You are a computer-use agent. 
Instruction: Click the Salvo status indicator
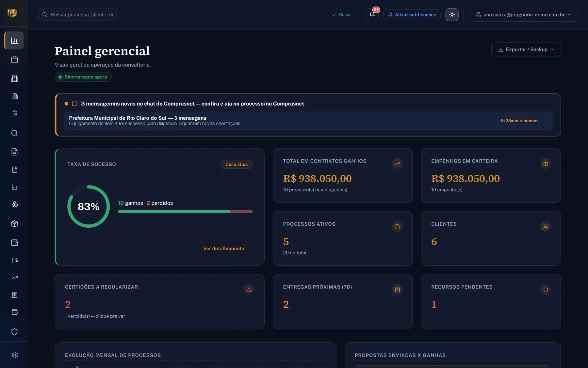tap(341, 15)
